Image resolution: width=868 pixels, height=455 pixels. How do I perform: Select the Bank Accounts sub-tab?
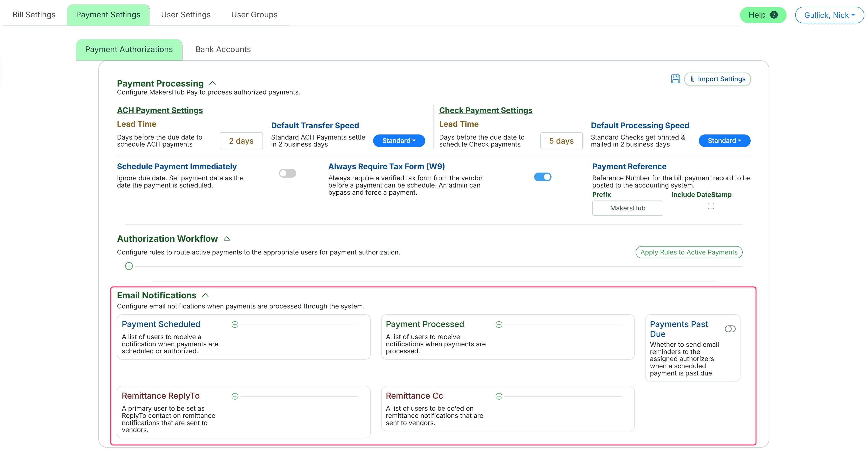223,49
